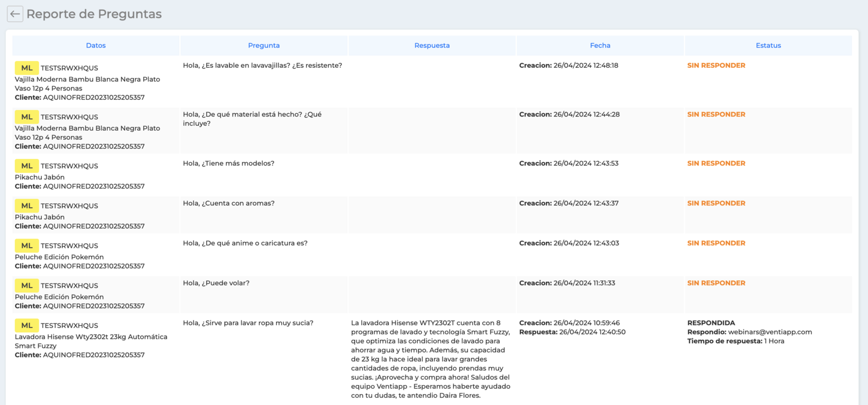Click the ML badge in the '¿De qué material' row

point(27,117)
